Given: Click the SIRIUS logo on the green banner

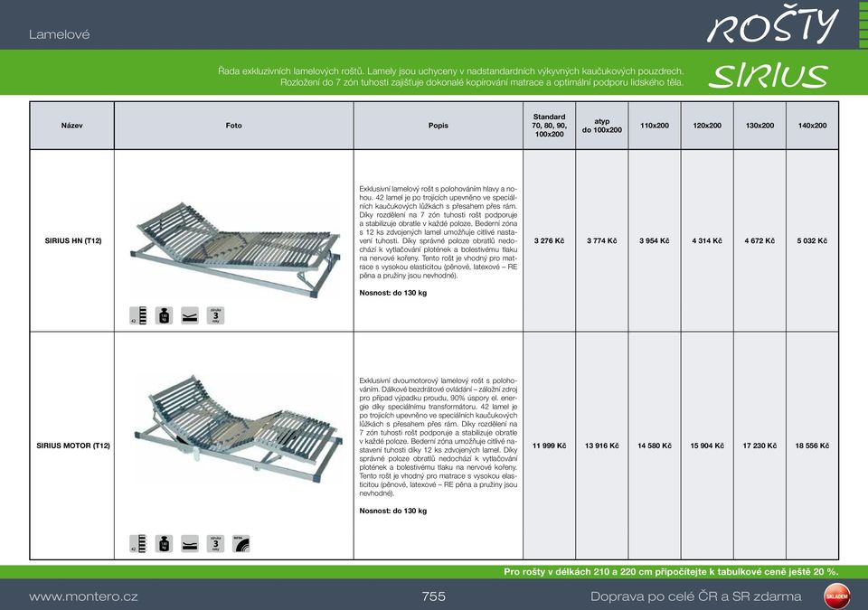Looking at the screenshot, I should 769,76.
